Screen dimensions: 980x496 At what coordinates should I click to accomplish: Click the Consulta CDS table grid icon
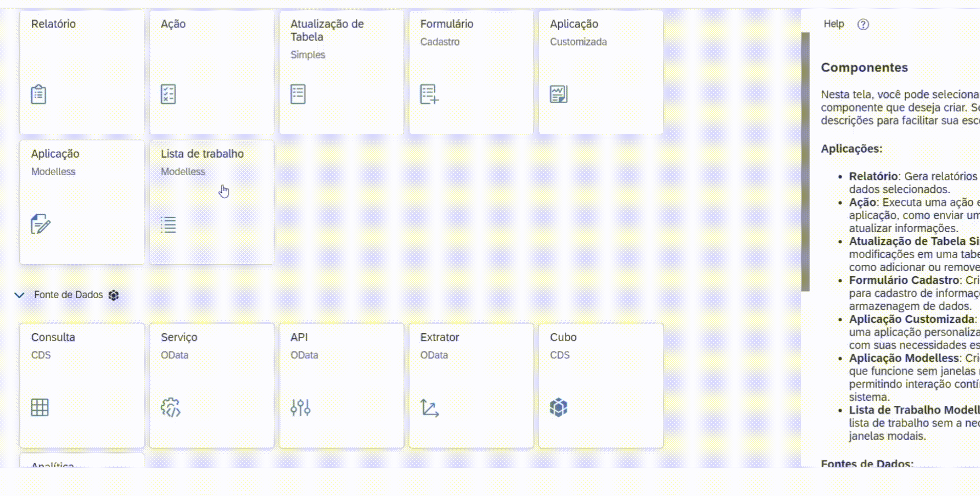(40, 408)
